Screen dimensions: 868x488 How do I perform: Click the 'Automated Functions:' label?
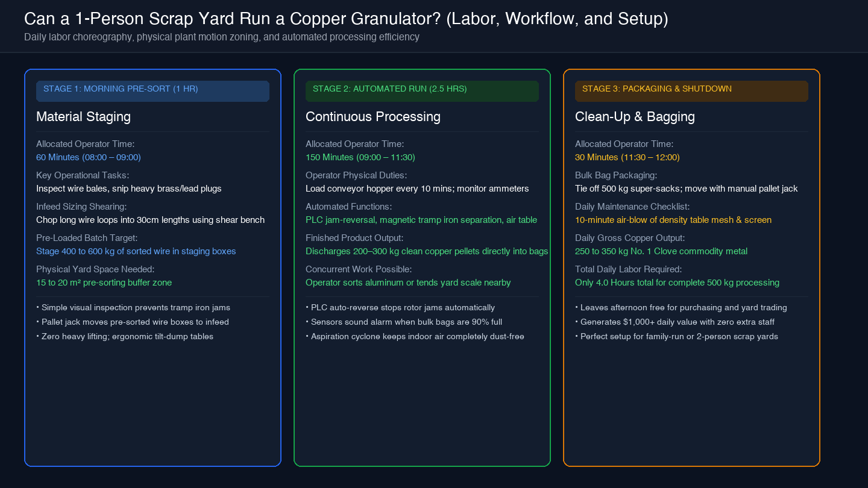[348, 207]
